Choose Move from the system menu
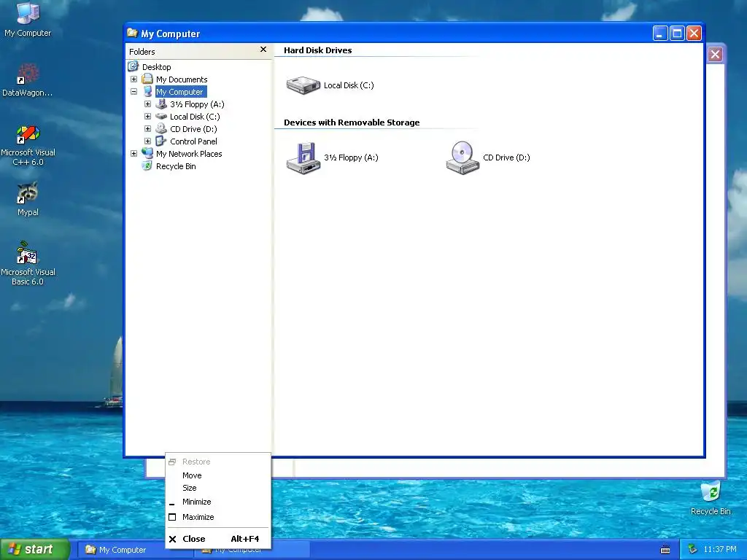The image size is (747, 560). (x=218, y=475)
